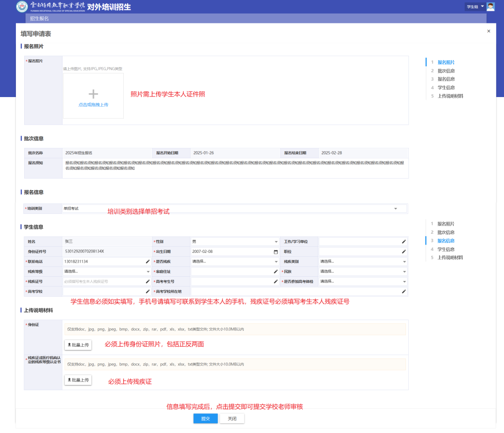Click the user avatar icon at top right
The width and height of the screenshot is (504, 433).
tap(490, 7)
